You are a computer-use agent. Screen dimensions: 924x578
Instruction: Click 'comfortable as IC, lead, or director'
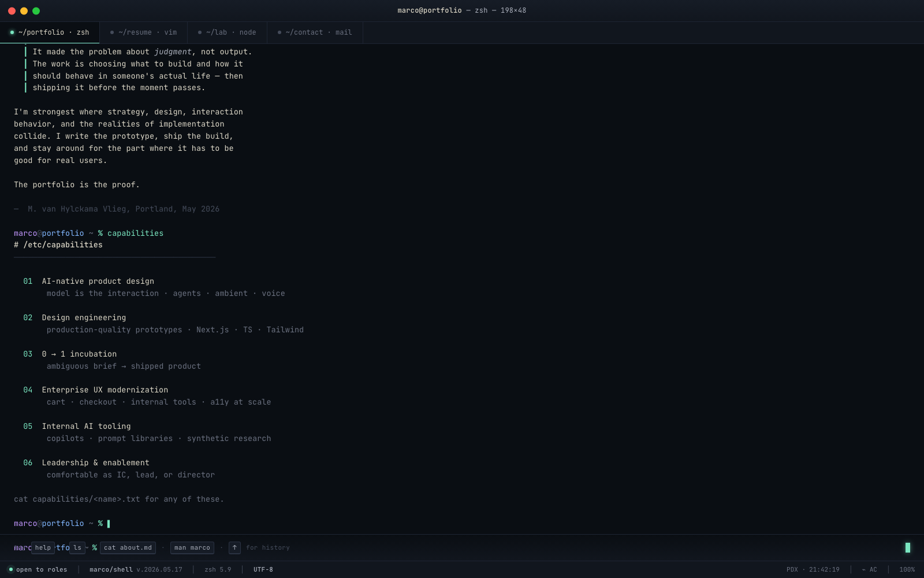(131, 475)
